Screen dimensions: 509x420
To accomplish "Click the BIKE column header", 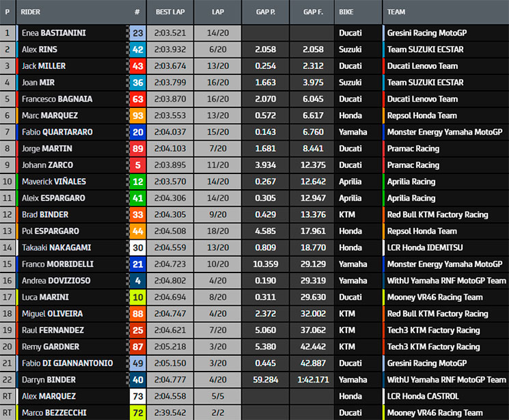I will [x=346, y=12].
